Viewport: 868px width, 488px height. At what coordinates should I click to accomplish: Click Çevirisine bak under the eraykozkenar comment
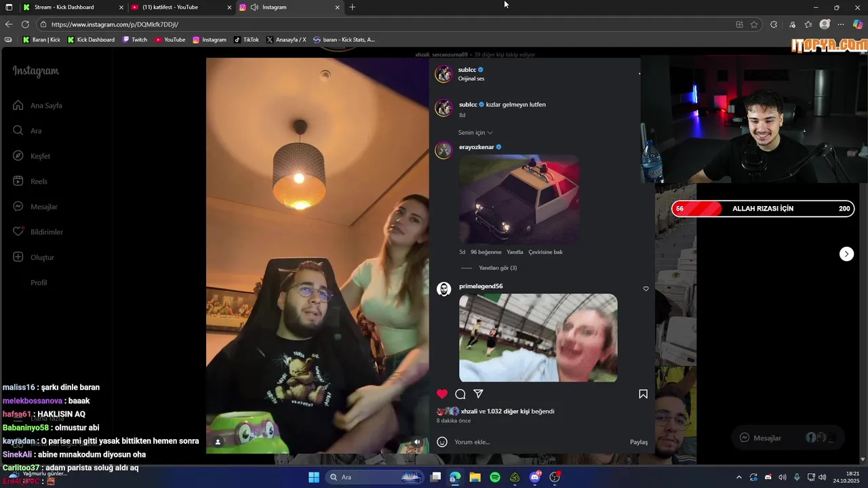545,252
